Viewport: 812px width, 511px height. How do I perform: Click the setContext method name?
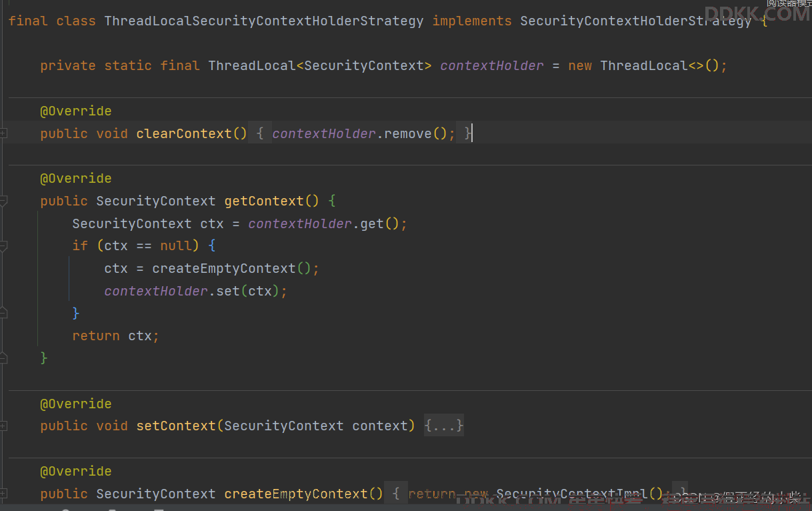pyautogui.click(x=176, y=426)
